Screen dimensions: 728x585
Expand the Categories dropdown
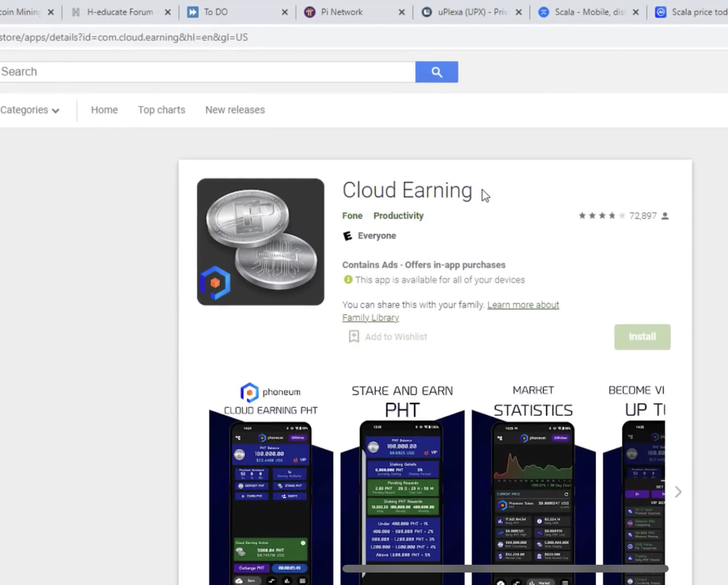[30, 110]
